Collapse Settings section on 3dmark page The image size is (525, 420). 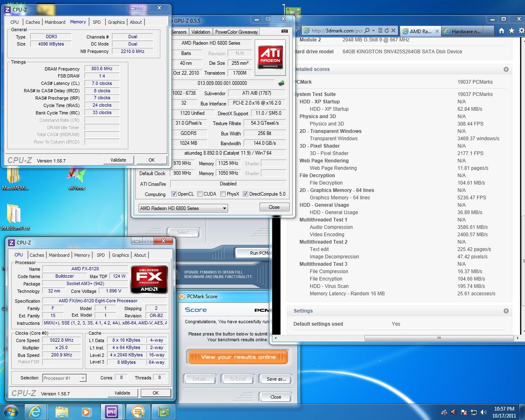point(506,311)
